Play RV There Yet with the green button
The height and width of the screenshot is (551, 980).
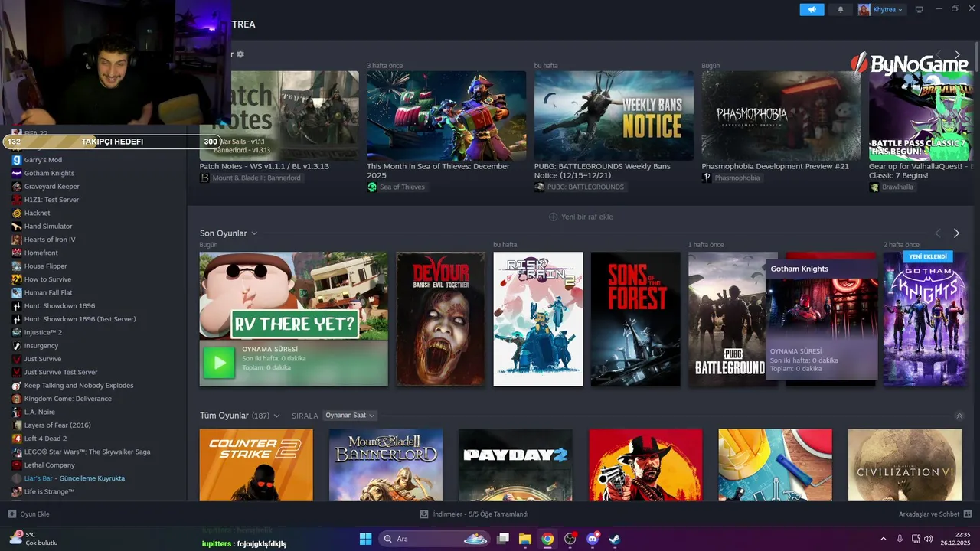tap(219, 363)
